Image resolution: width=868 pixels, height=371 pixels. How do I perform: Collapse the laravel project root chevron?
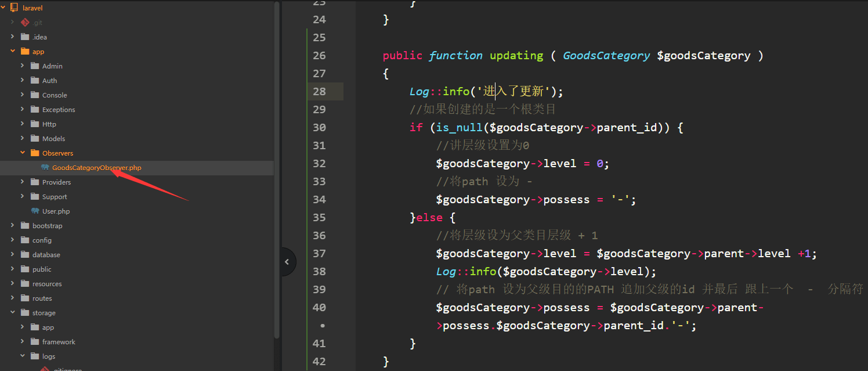coord(3,8)
